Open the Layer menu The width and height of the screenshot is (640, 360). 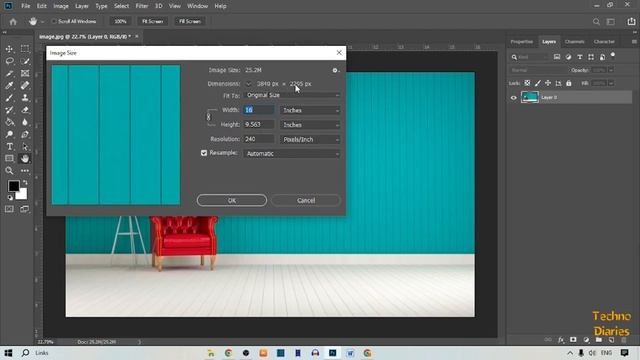coord(82,6)
